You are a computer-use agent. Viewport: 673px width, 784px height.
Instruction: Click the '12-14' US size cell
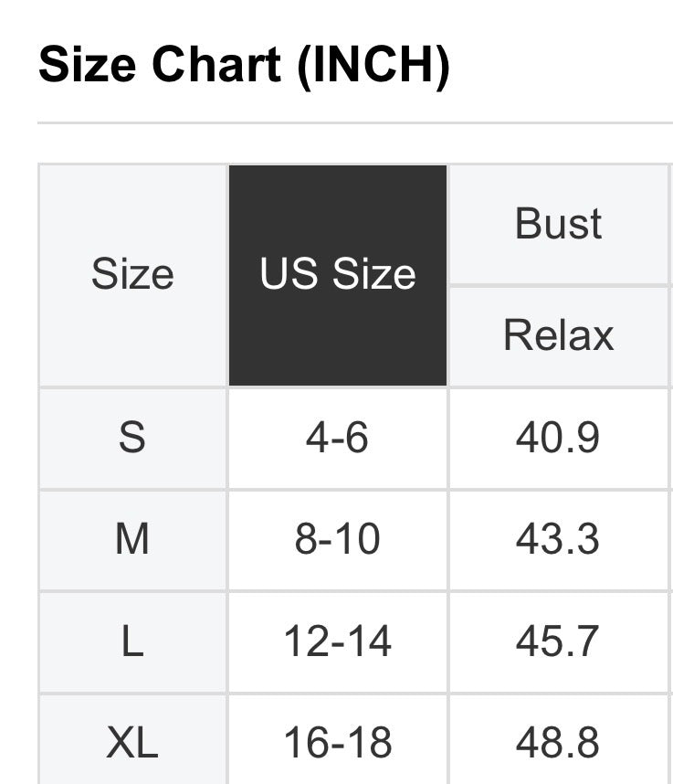pyautogui.click(x=338, y=641)
